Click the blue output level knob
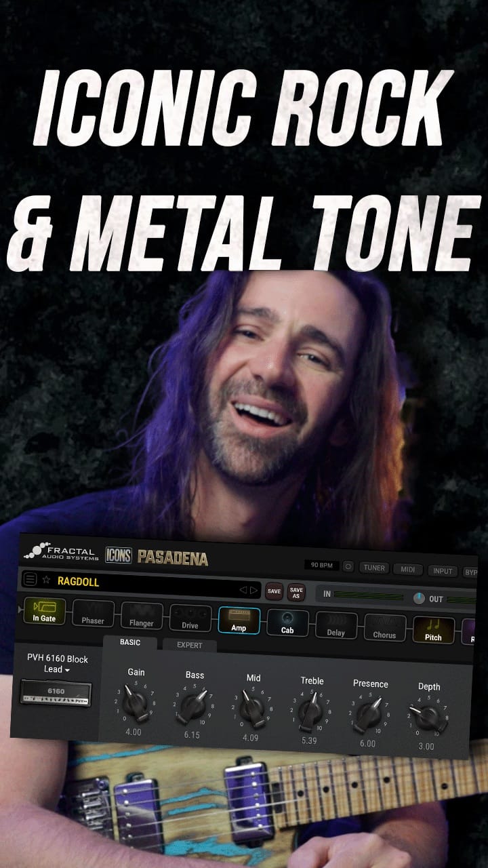 point(419,598)
